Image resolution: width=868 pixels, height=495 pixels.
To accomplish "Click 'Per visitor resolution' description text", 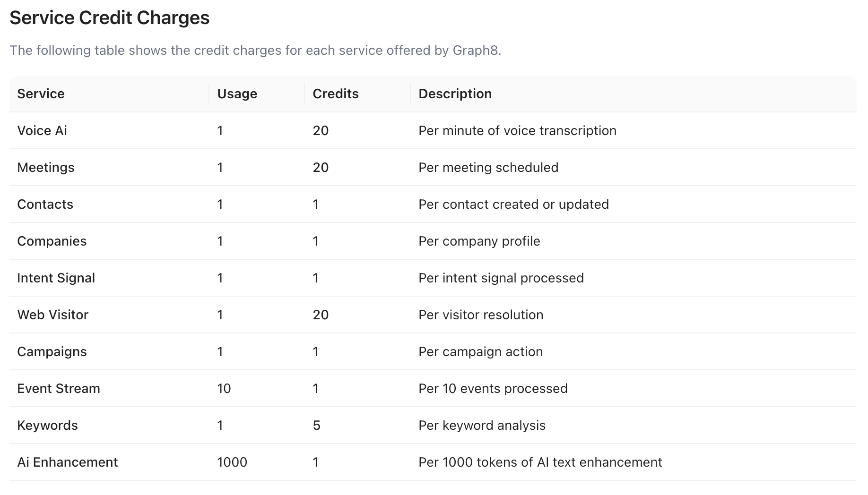I will point(481,315).
